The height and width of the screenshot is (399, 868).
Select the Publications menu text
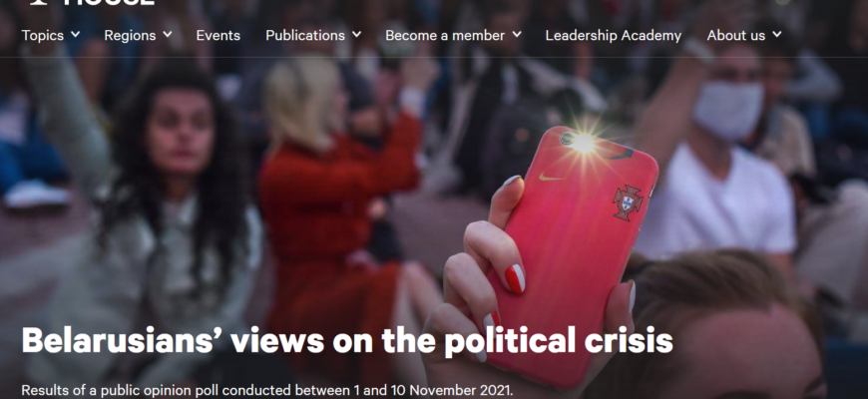[x=305, y=36]
